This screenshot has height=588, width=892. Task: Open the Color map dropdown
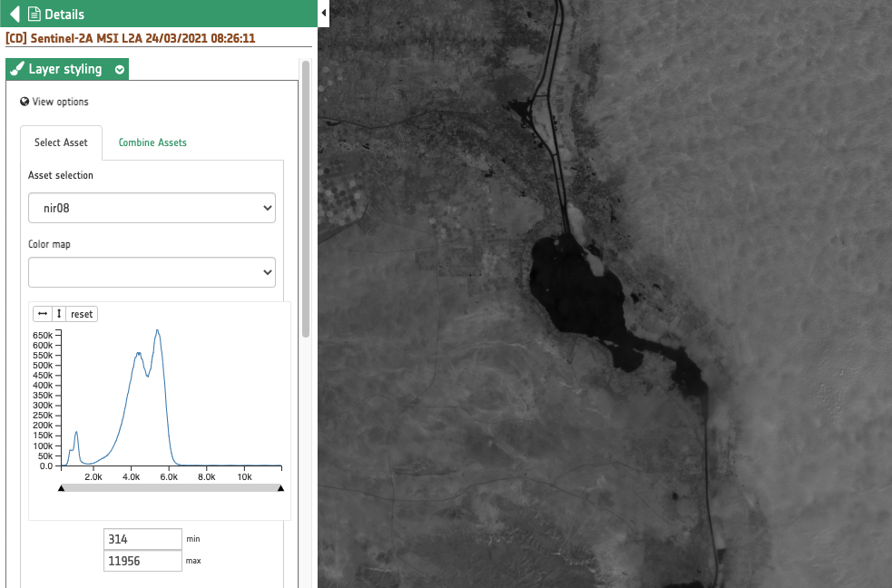152,272
